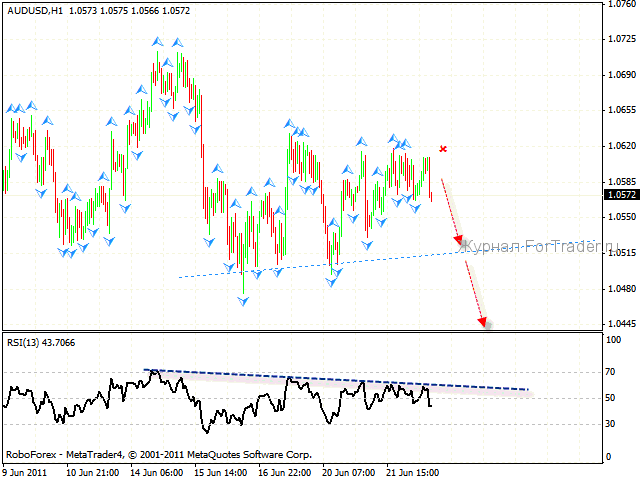Select the upper red dashed forecast arrow
Screen dimensions: 640x480
(452, 211)
